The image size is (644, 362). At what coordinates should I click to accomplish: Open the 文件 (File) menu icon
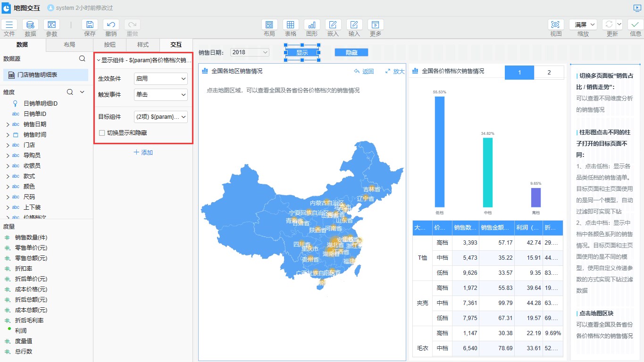tap(9, 25)
